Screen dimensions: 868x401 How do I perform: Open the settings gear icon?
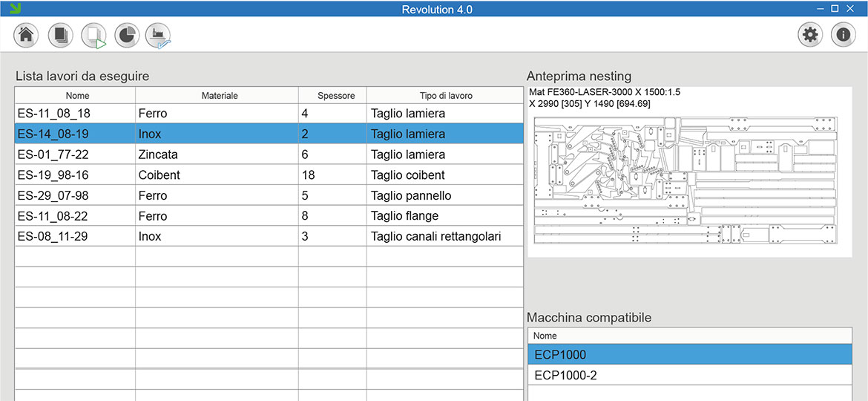(810, 36)
